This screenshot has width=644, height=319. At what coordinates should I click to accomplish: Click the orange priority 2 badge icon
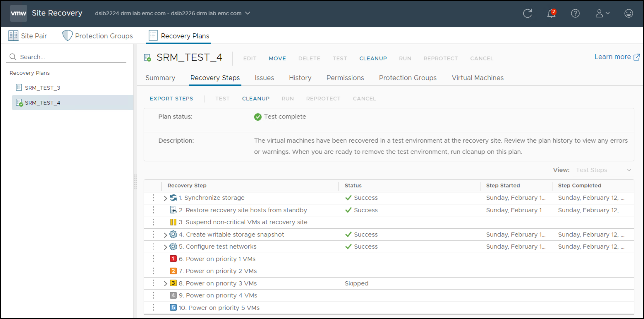pyautogui.click(x=173, y=271)
